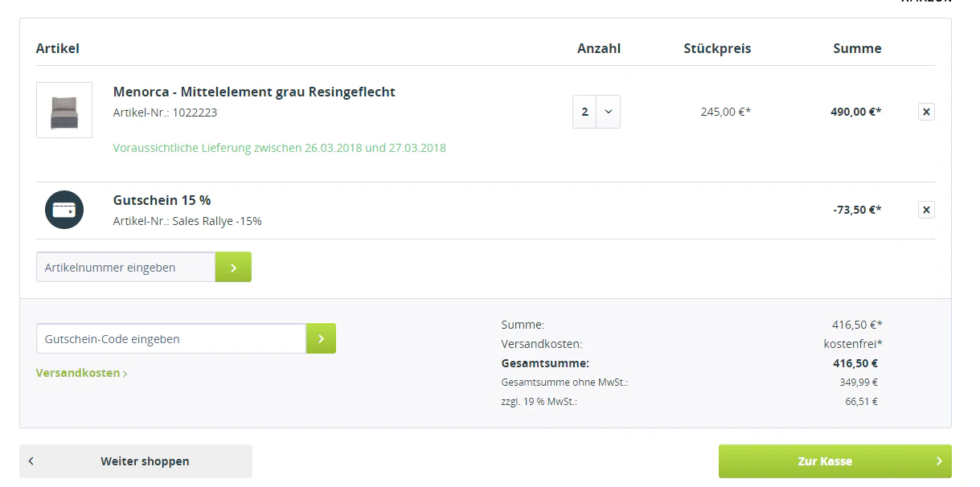Focus the Gutschein-Code eingeben field
The width and height of the screenshot is (980, 487).
[170, 339]
